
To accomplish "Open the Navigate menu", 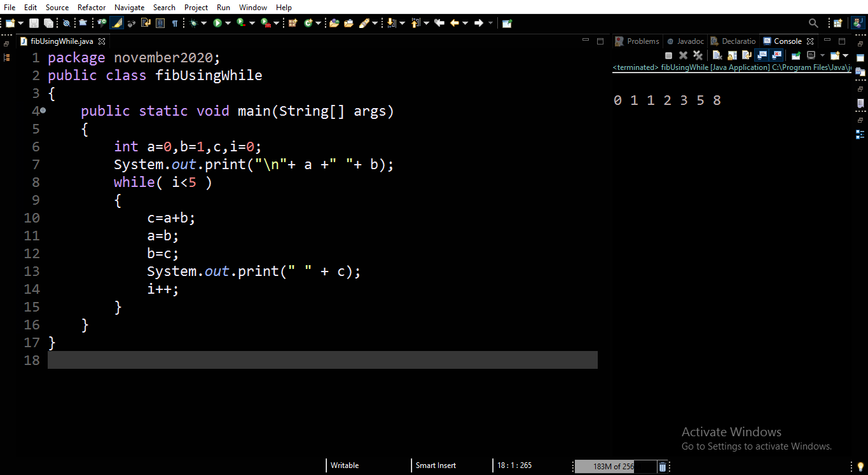I will (129, 7).
